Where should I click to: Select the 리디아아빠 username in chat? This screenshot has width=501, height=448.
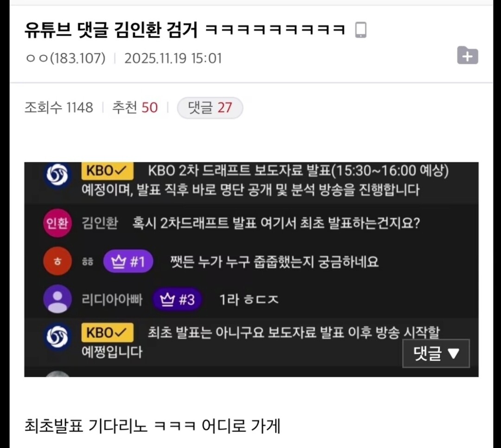point(112,300)
